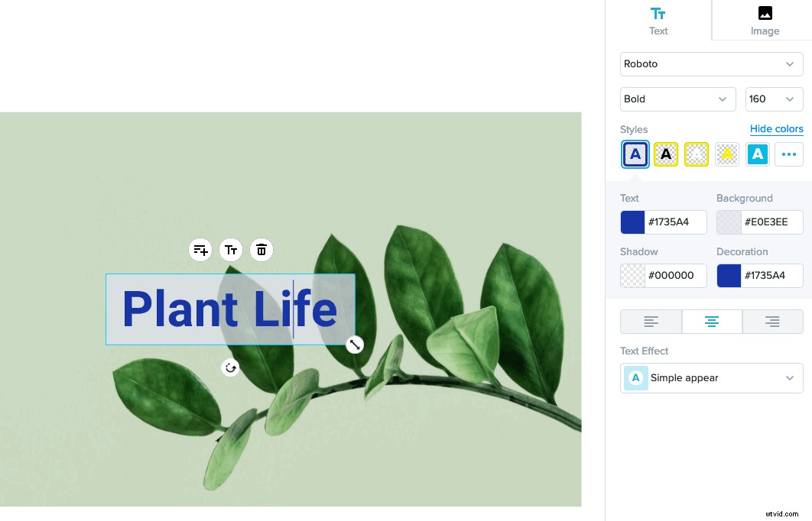Switch to the Image tab
Screen dimensions: 812x521
pos(765,21)
